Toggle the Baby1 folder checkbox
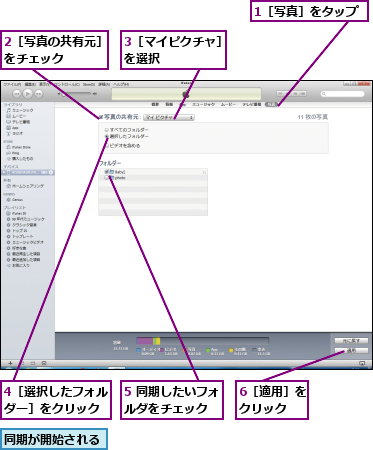Viewport: 373px width, 450px height. pos(107,172)
